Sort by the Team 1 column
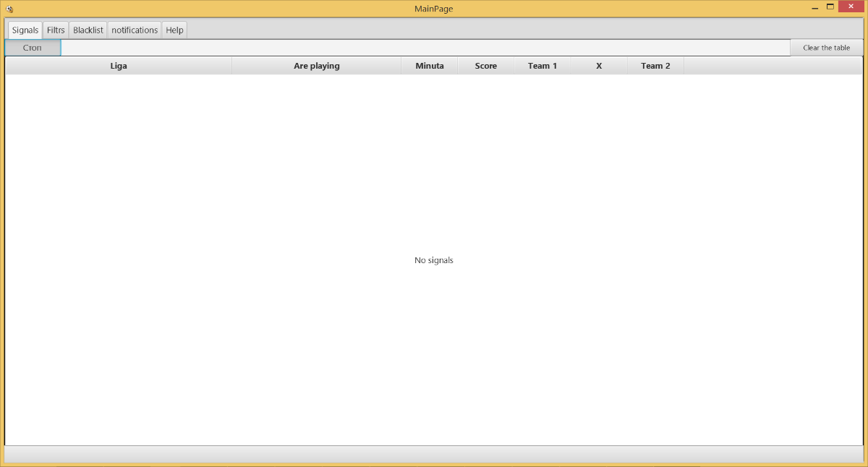This screenshot has width=868, height=467. [542, 66]
